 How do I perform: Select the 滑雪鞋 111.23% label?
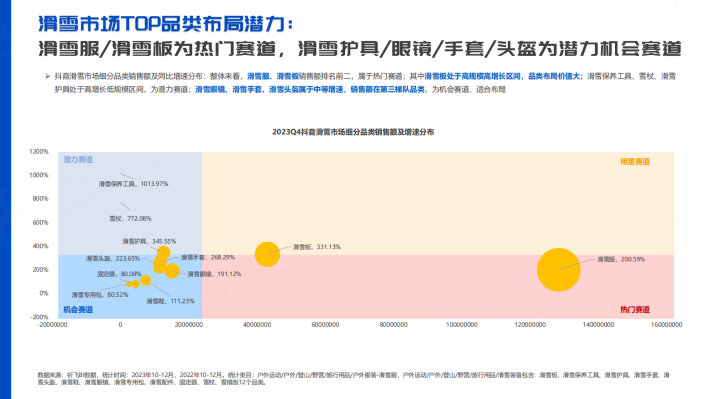pyautogui.click(x=170, y=301)
